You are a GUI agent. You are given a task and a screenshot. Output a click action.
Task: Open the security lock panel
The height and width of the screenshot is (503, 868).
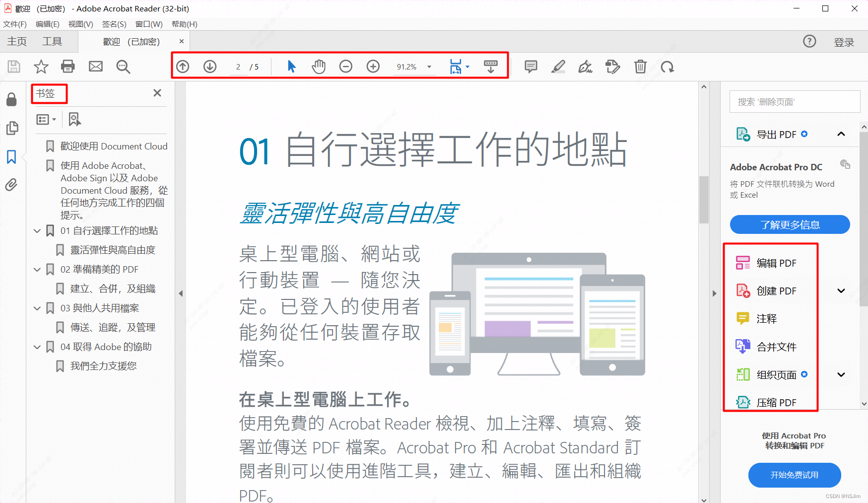pyautogui.click(x=11, y=99)
